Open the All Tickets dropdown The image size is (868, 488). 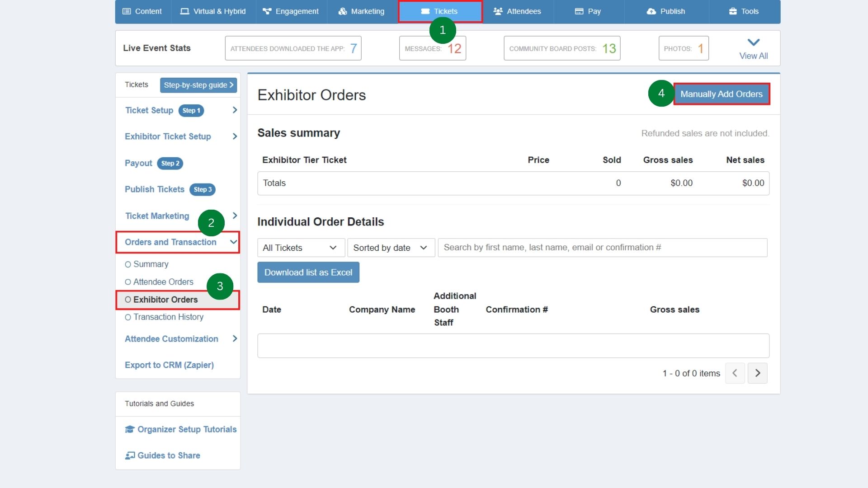[x=300, y=248]
